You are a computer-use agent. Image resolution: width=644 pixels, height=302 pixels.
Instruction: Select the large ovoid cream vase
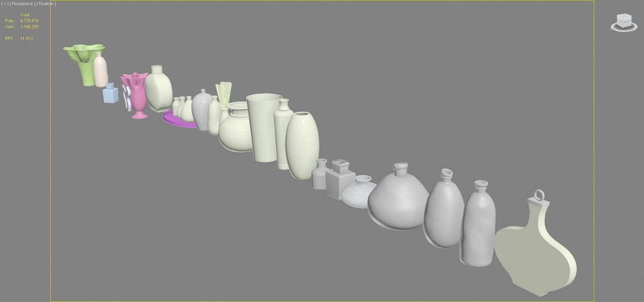pos(302,145)
